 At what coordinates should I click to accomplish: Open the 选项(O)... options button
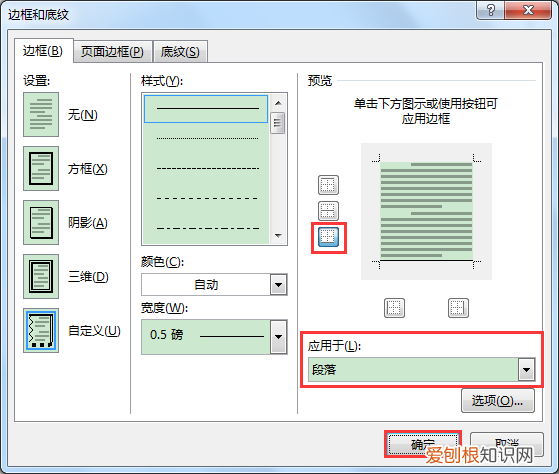click(x=498, y=401)
